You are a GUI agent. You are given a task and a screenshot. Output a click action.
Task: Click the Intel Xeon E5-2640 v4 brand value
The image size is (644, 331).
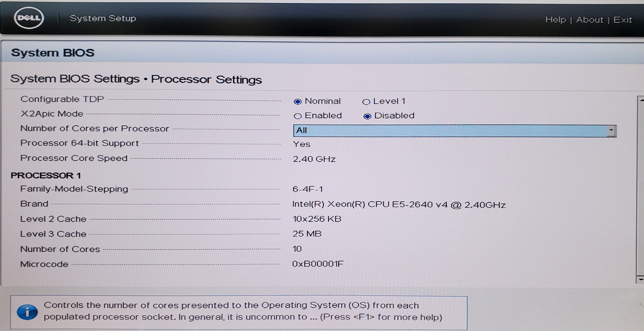(399, 205)
